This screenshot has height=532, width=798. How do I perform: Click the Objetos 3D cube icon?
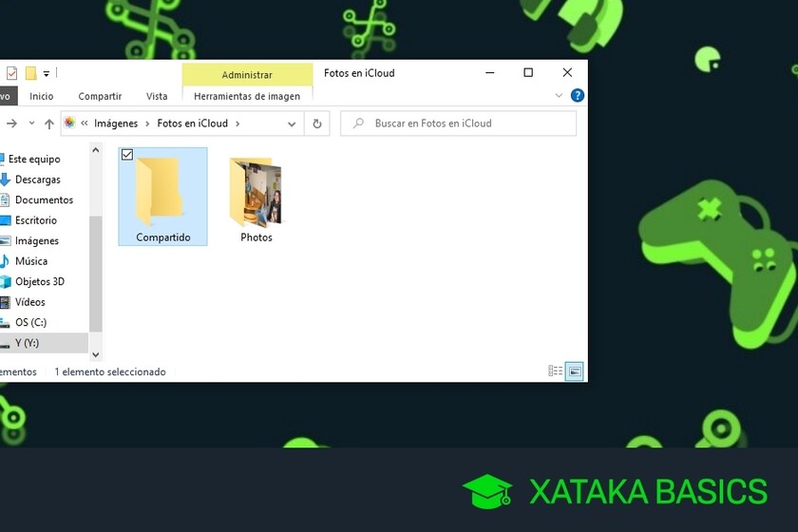[x=5, y=281]
